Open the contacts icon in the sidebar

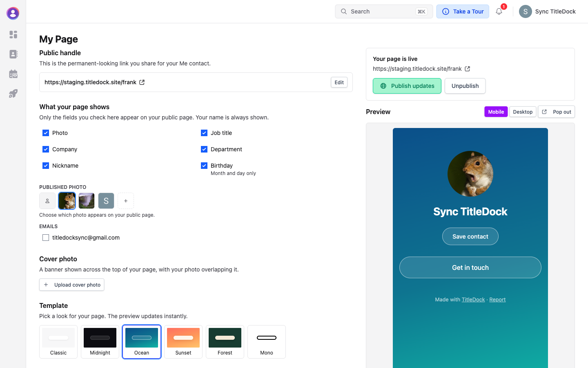pos(13,54)
